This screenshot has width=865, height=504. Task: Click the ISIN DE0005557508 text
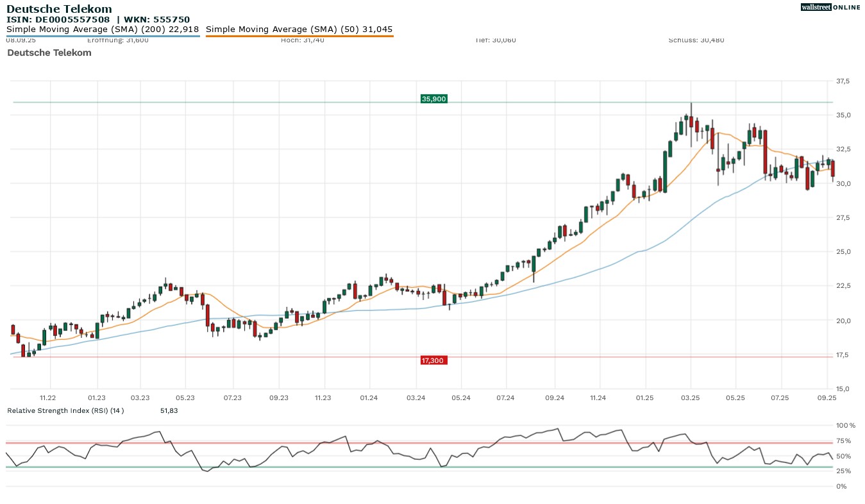coord(58,20)
